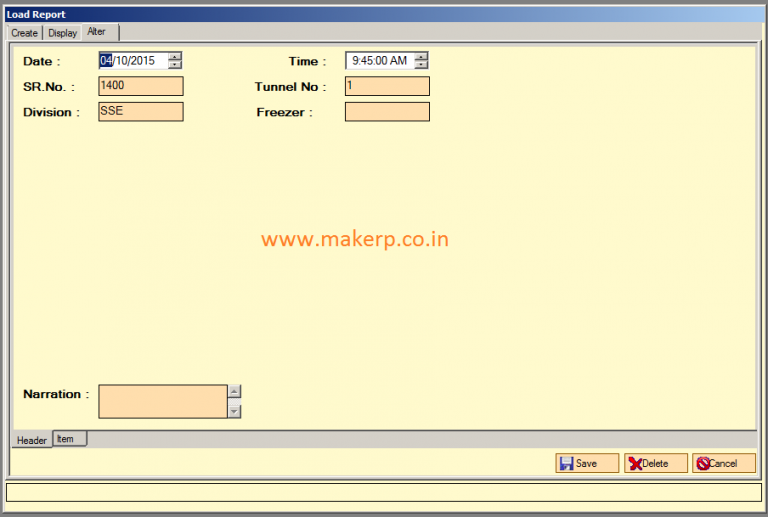Viewport: 768px width, 517px height.
Task: Decrease the Date using the down arrow
Action: point(175,65)
